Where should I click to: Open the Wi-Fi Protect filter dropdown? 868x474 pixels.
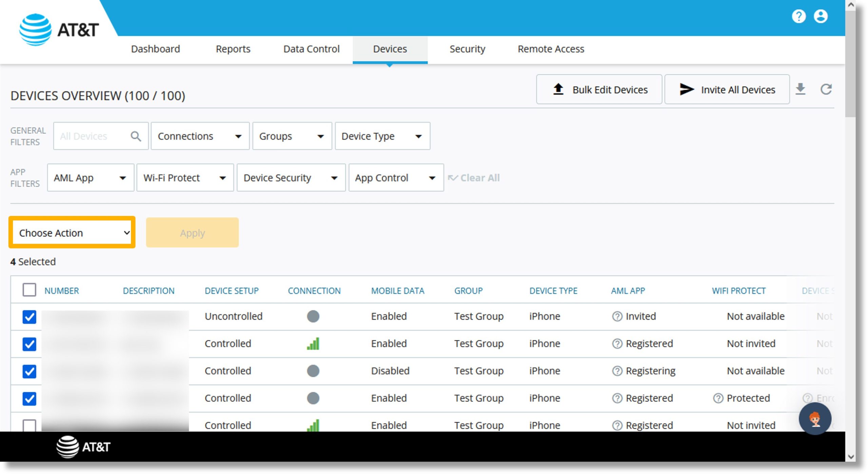[185, 178]
